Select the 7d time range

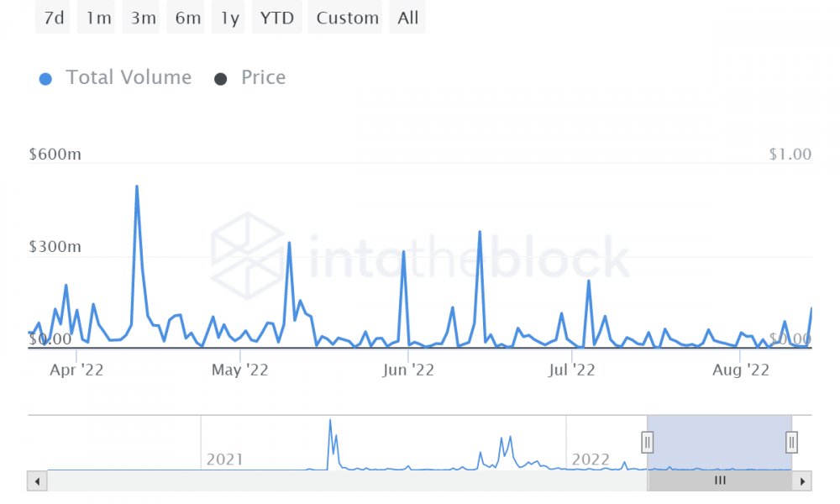(53, 18)
